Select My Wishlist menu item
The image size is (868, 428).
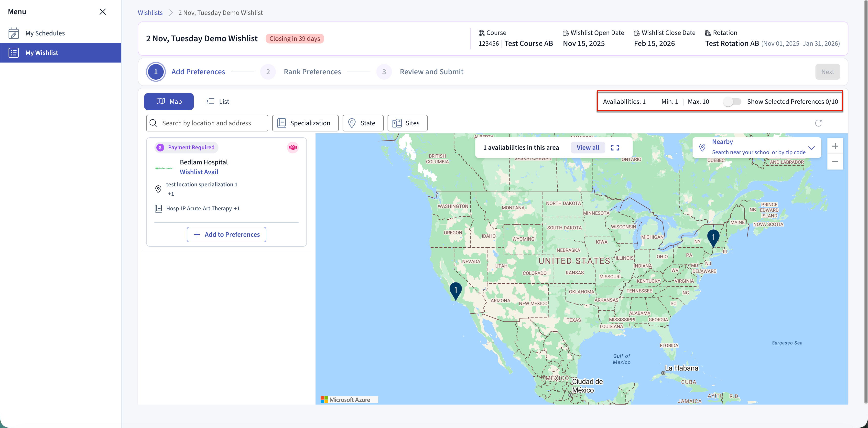pos(61,53)
